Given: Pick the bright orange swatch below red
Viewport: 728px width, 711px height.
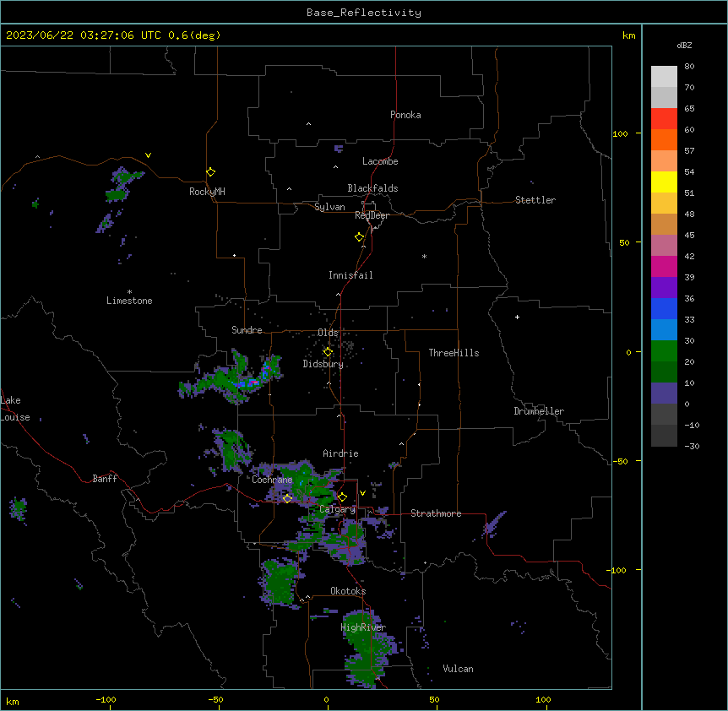Looking at the screenshot, I should 664,139.
